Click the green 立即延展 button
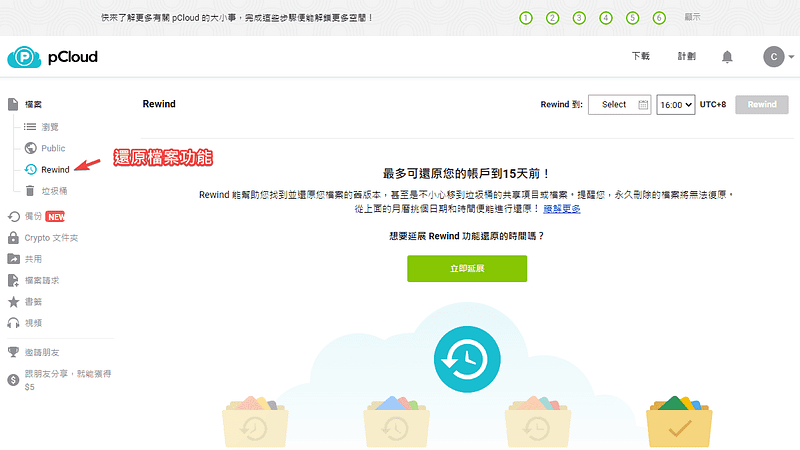This screenshot has width=800, height=450. (467, 268)
